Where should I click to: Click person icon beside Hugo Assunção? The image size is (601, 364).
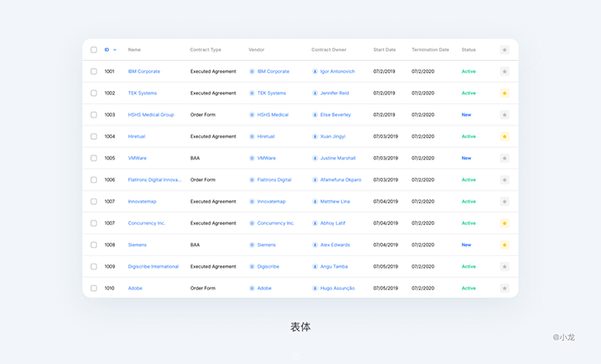pyautogui.click(x=315, y=288)
